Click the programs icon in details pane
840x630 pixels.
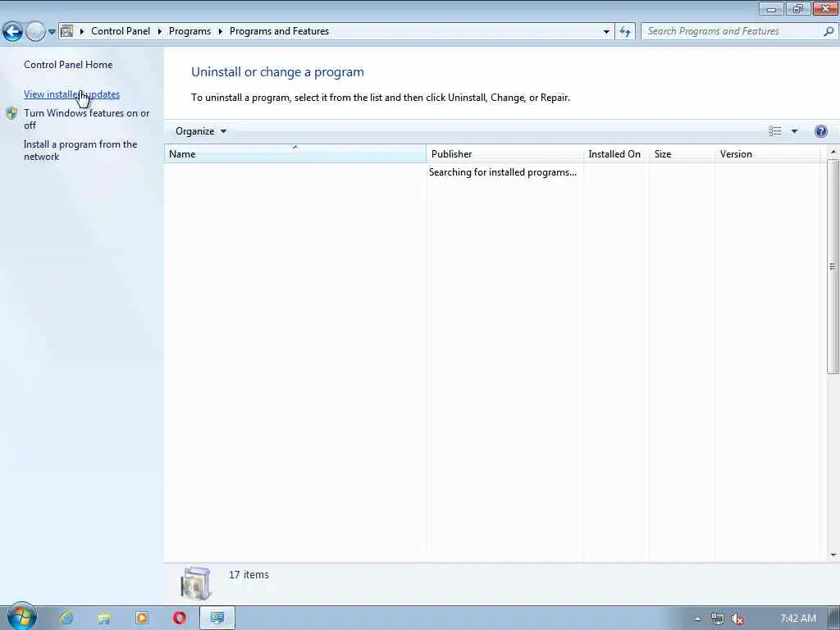point(195,583)
